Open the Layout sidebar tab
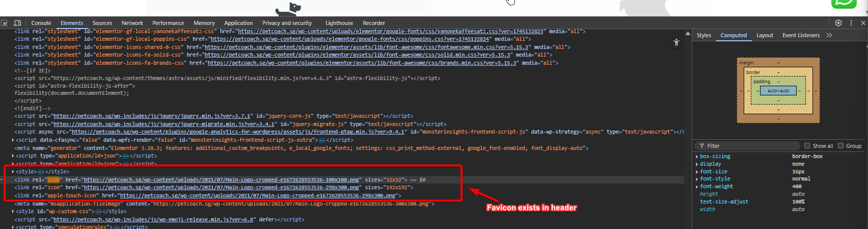 point(765,35)
